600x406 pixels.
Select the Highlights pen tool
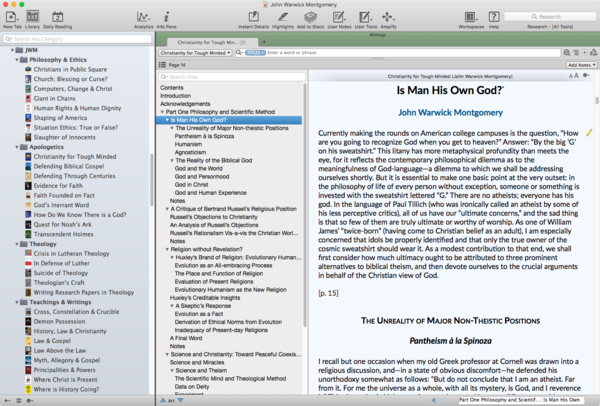pyautogui.click(x=283, y=17)
